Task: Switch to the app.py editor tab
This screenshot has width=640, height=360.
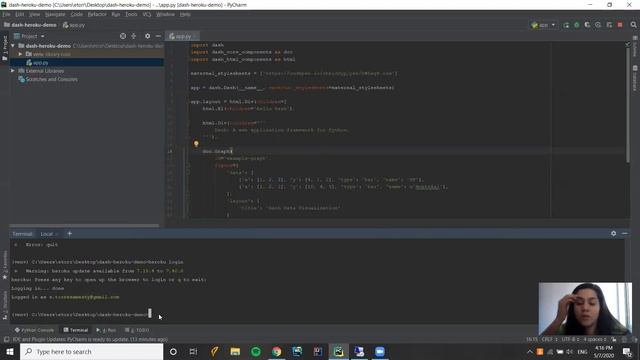Action: pos(182,36)
